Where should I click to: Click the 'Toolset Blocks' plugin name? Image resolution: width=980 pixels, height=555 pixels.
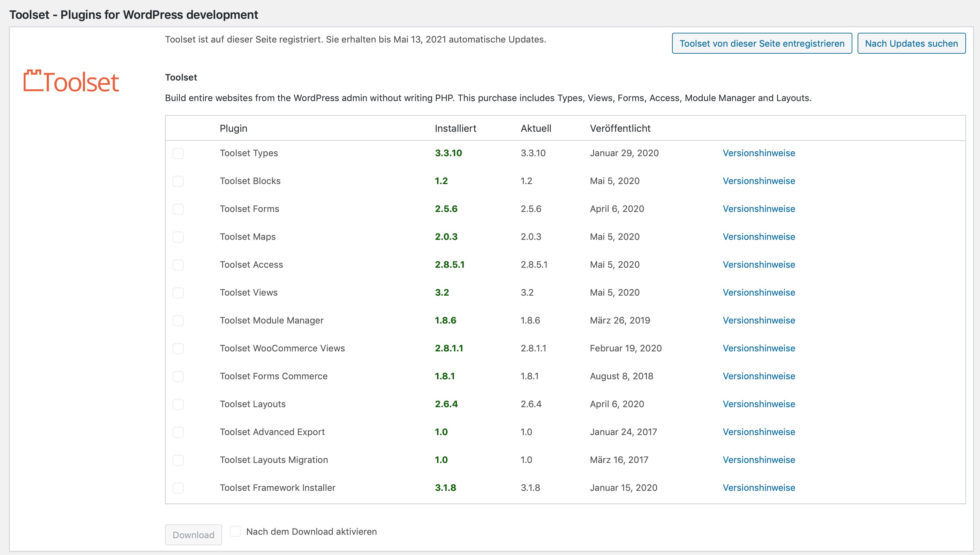pyautogui.click(x=250, y=181)
